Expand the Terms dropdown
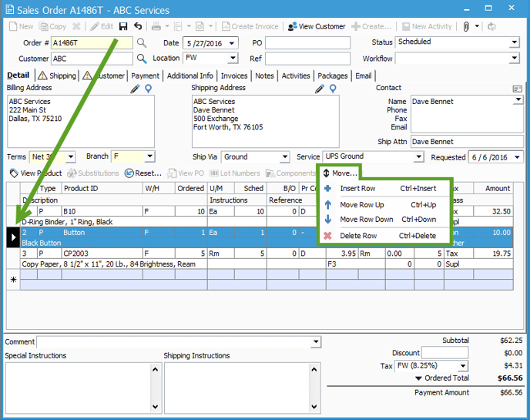 click(71, 156)
